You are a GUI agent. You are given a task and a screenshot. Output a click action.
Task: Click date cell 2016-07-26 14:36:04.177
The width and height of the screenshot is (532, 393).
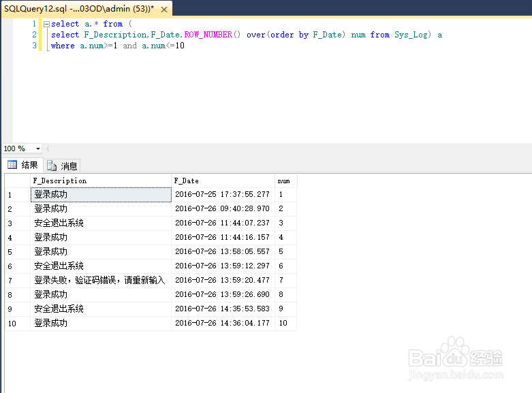pyautogui.click(x=223, y=323)
